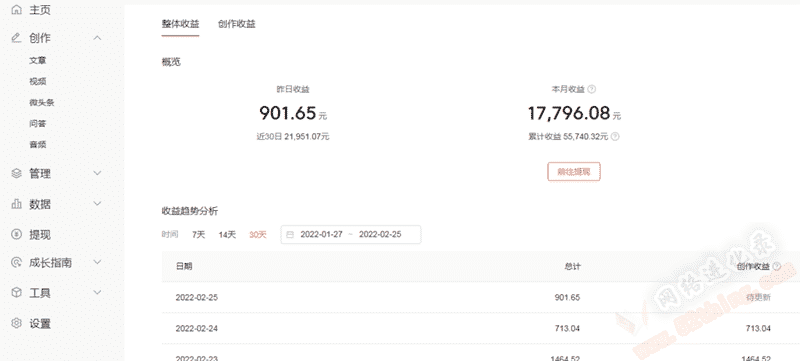Click the 工具 cube icon
Viewport: 800px width, 361px height.
16,293
